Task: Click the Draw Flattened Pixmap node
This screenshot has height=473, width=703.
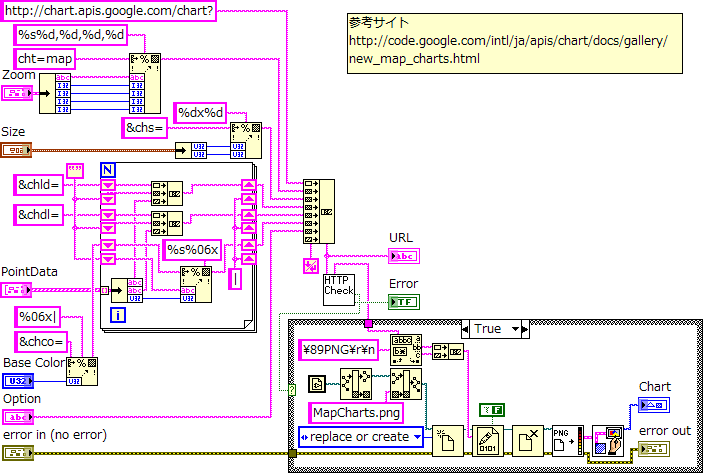Action: 607,440
